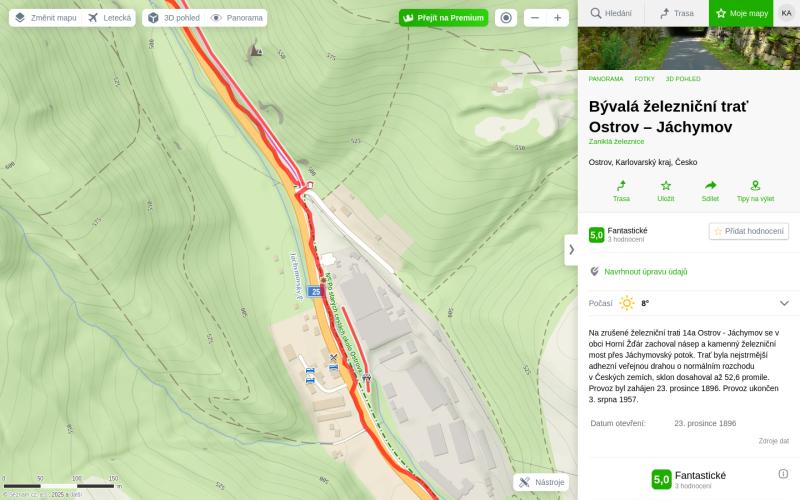The image size is (800, 500).
Task: Share place using the Sdílet arrow icon
Action: [710, 186]
